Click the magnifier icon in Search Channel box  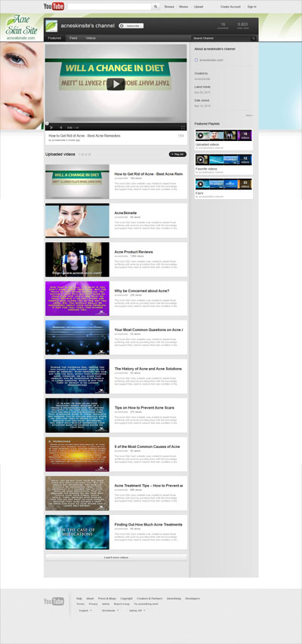coord(254,38)
